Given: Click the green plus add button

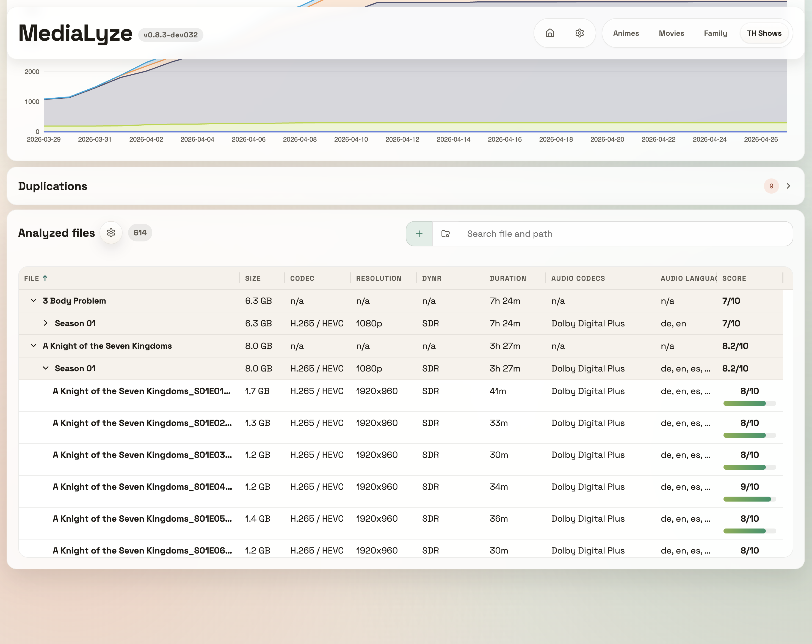Looking at the screenshot, I should (x=419, y=234).
